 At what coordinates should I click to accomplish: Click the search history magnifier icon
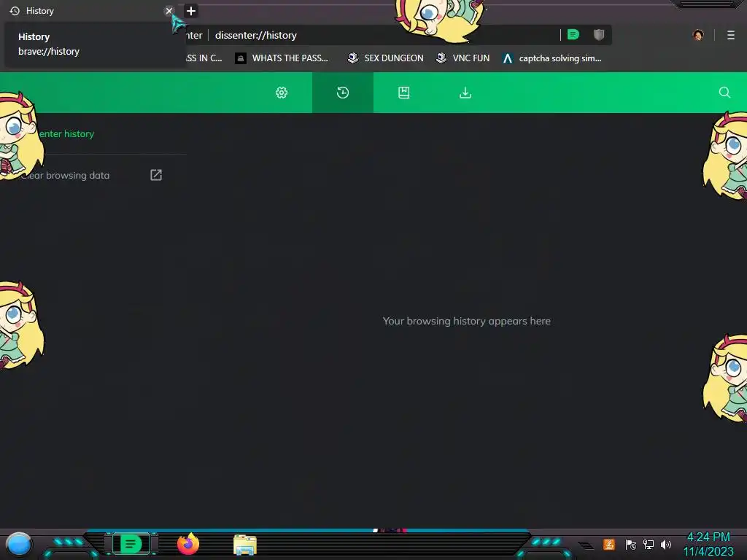pos(724,93)
